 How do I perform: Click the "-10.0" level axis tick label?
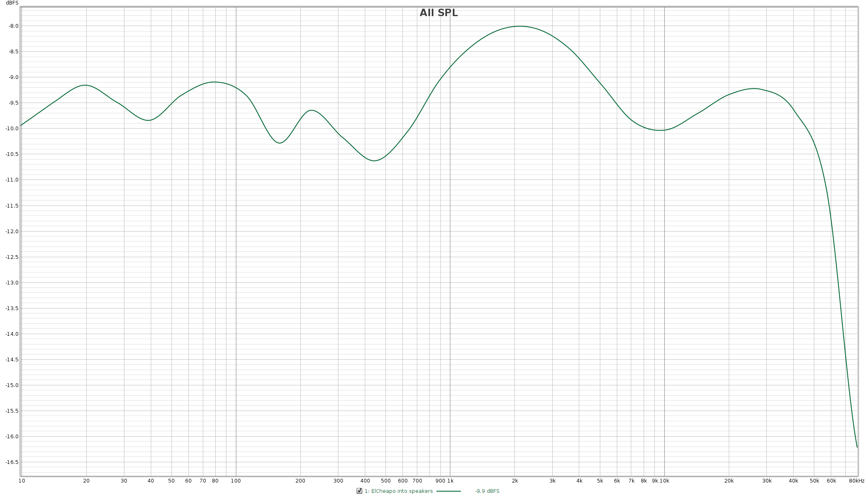tap(12, 129)
